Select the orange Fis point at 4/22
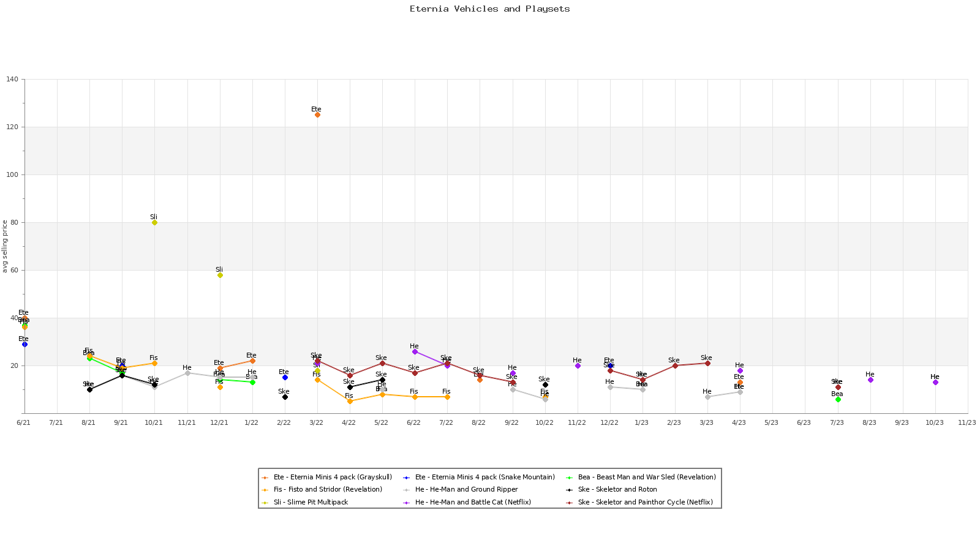Viewport: 980px width, 551px height. [x=350, y=401]
